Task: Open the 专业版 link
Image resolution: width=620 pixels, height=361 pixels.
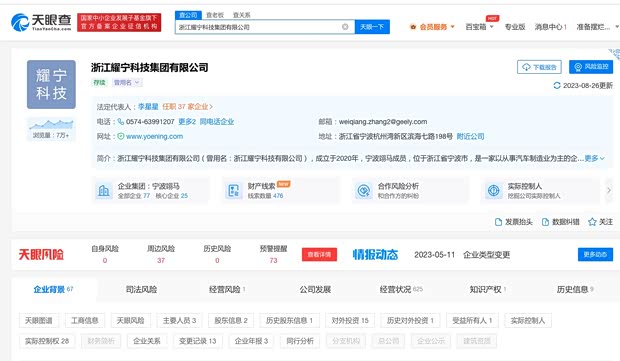Action: 515,27
